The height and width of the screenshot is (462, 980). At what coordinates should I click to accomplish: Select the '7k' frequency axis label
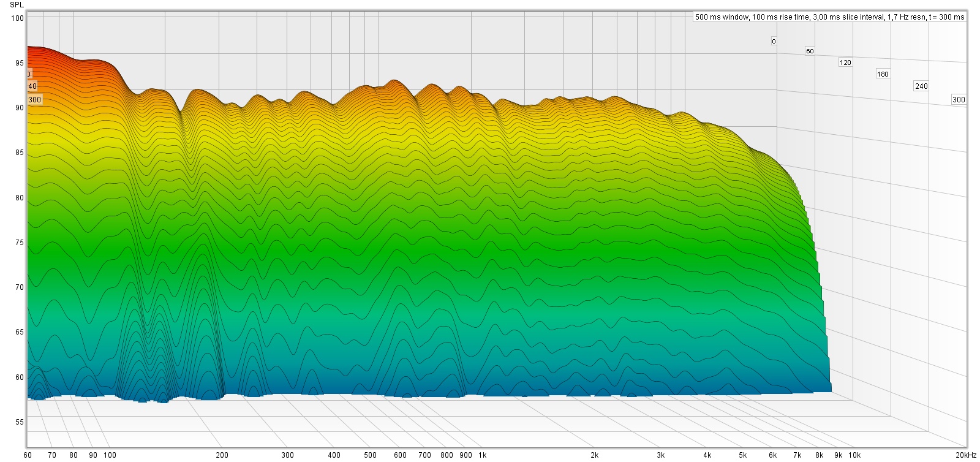coord(797,455)
